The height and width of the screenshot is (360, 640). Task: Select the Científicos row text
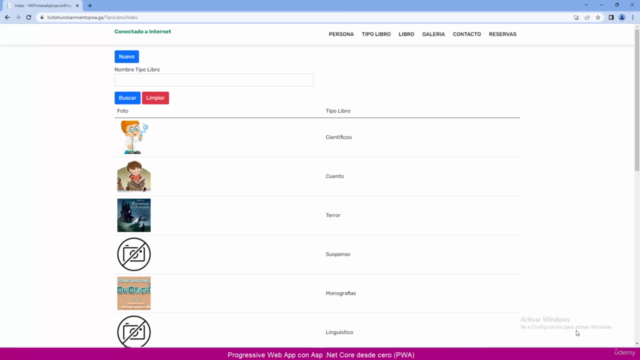click(338, 137)
